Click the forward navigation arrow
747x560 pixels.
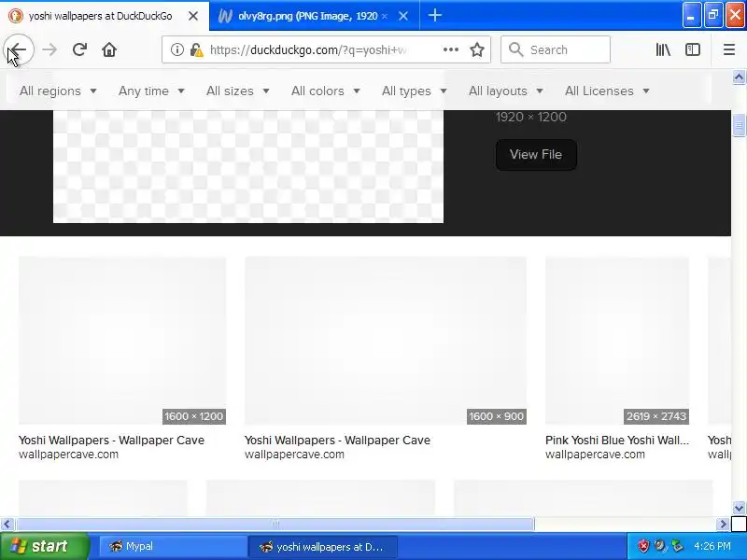point(49,49)
